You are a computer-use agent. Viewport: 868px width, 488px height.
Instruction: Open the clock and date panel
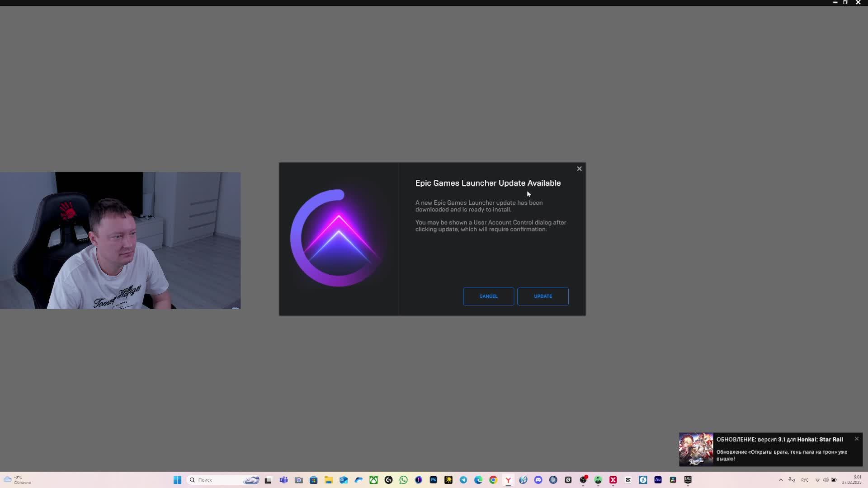(852, 480)
